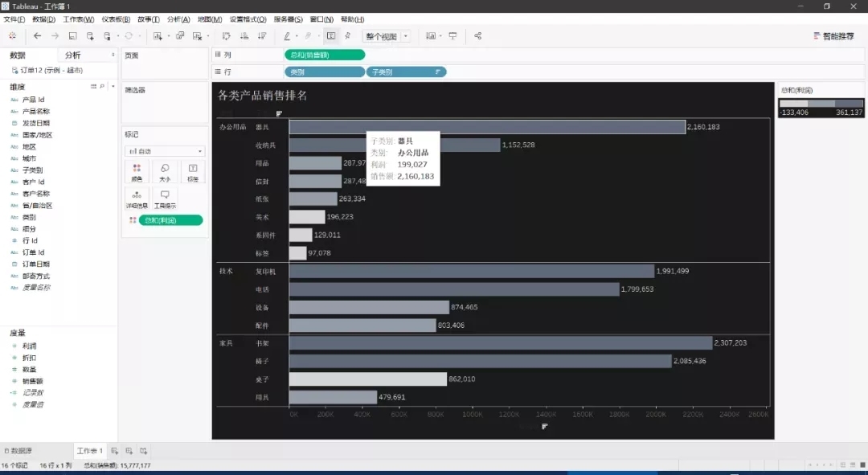
Task: Click the 大小 marks card button
Action: click(x=165, y=172)
